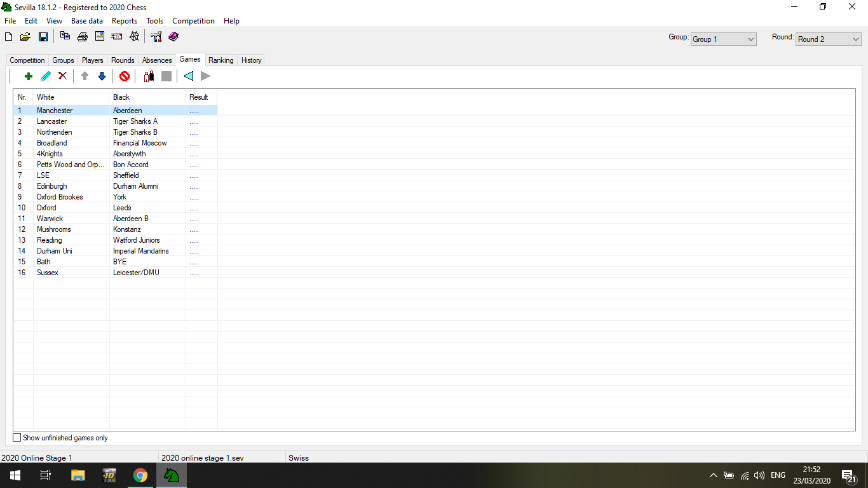The width and height of the screenshot is (868, 488).
Task: Click the Nr. column header
Action: 24,97
